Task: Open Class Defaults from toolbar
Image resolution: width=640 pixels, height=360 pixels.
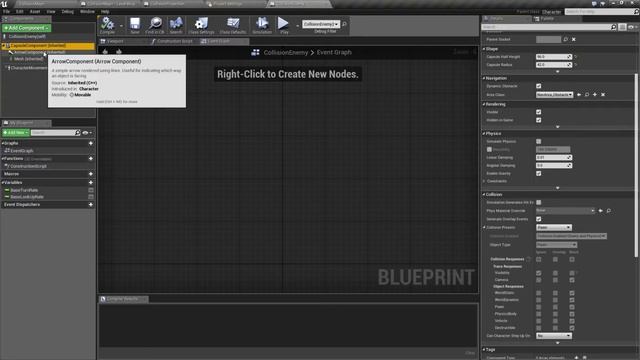Action: coord(233,24)
